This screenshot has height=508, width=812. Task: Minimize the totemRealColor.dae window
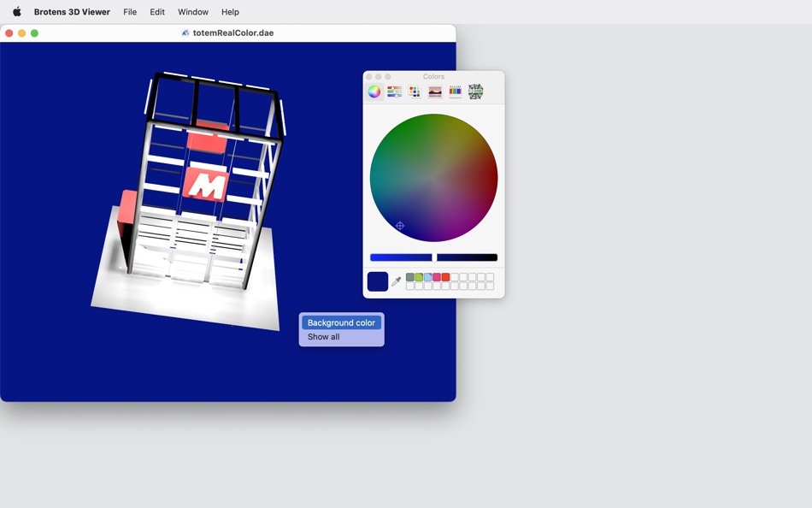coord(21,33)
